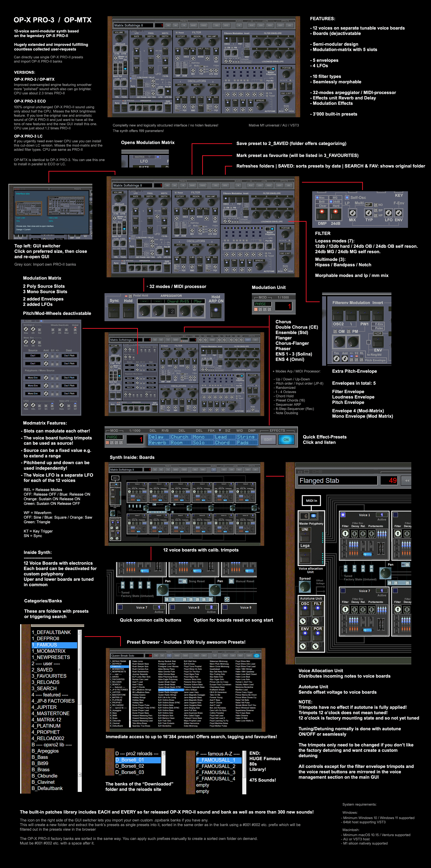
Task: Flip the 24dB rocker switch in the filter close-up
Action: [335, 214]
